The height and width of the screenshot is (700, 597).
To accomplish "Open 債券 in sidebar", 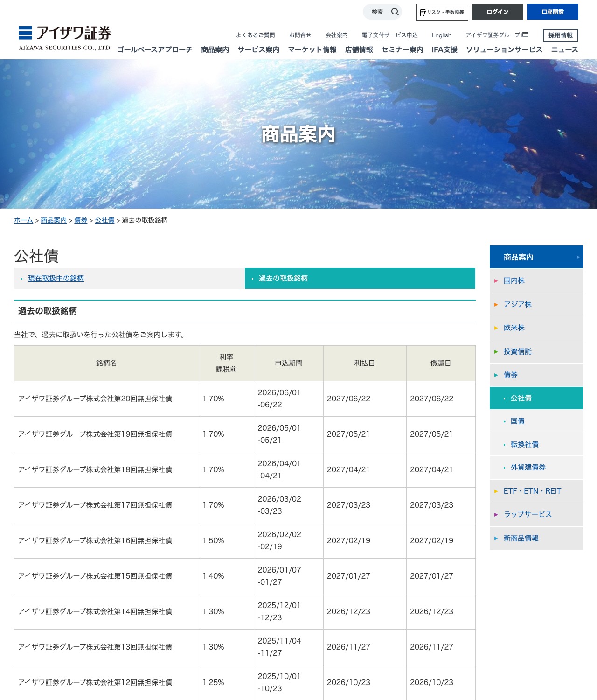I will click(536, 375).
